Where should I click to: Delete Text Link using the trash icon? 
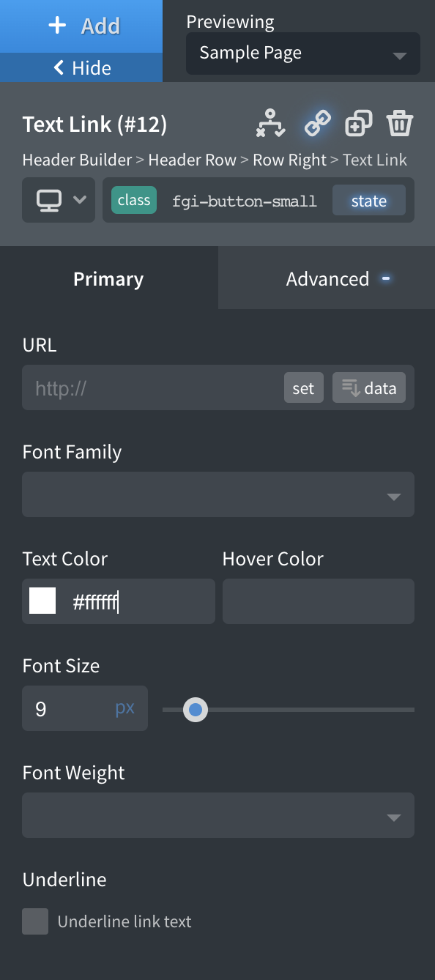pyautogui.click(x=399, y=123)
